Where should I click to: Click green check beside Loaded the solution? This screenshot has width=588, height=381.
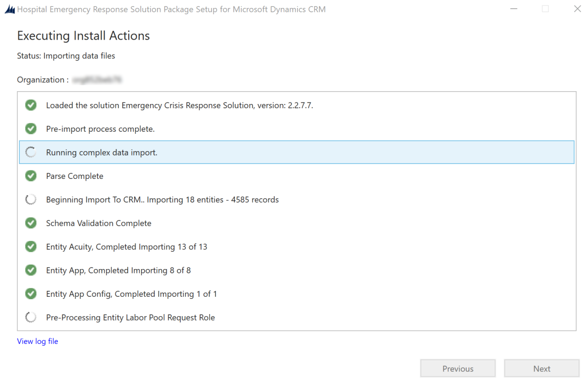(x=31, y=105)
